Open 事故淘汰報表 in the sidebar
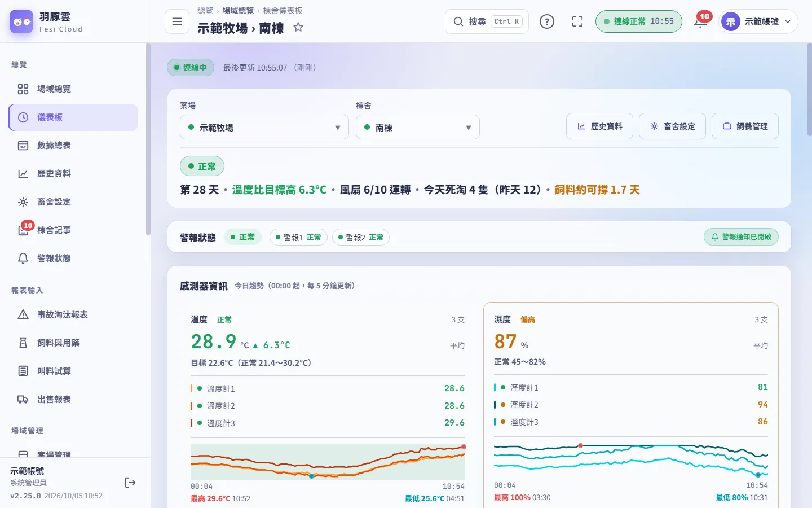The height and width of the screenshot is (508, 812). click(73, 314)
